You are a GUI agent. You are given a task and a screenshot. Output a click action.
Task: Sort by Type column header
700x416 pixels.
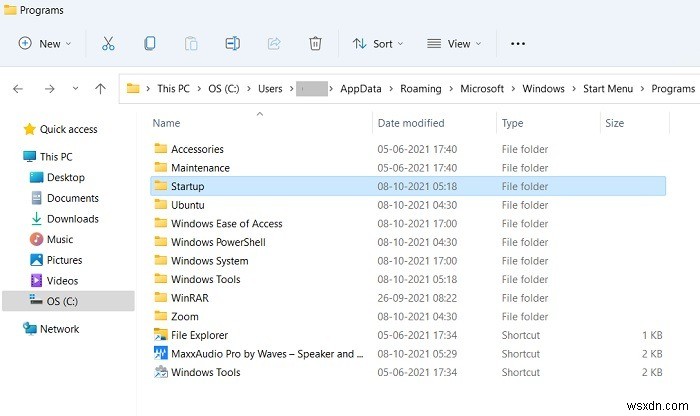pyautogui.click(x=512, y=123)
